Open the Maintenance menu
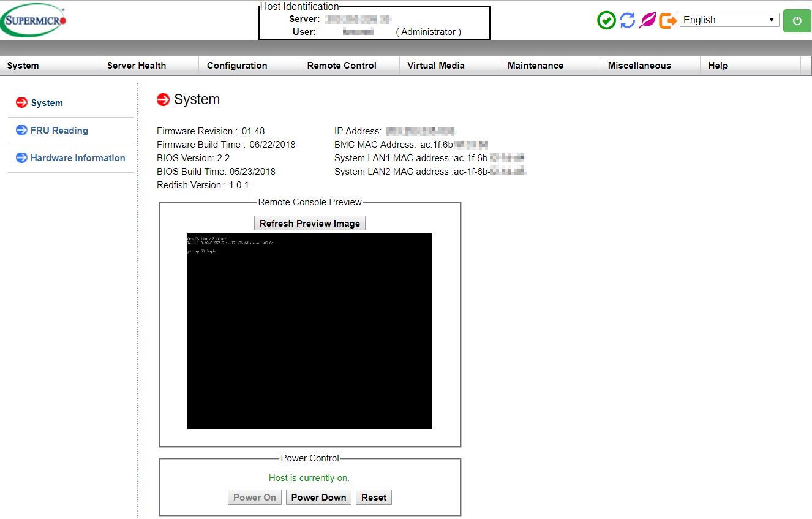This screenshot has height=519, width=812. 535,66
